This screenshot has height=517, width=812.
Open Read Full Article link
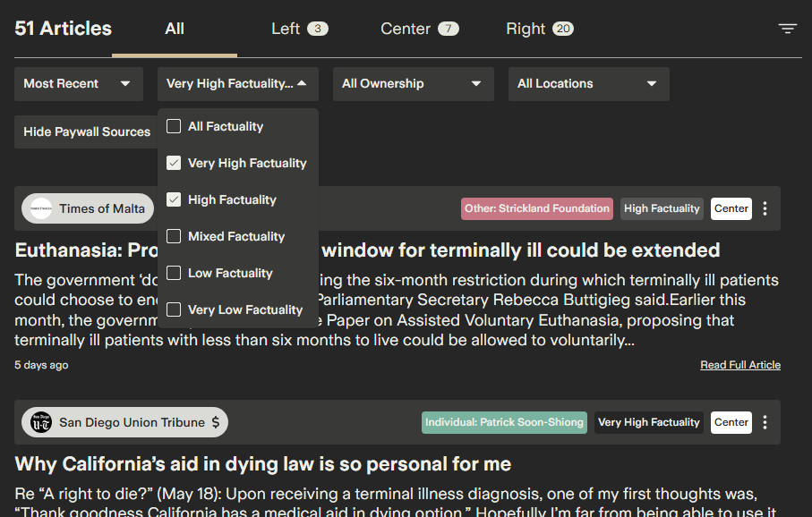[x=740, y=365]
